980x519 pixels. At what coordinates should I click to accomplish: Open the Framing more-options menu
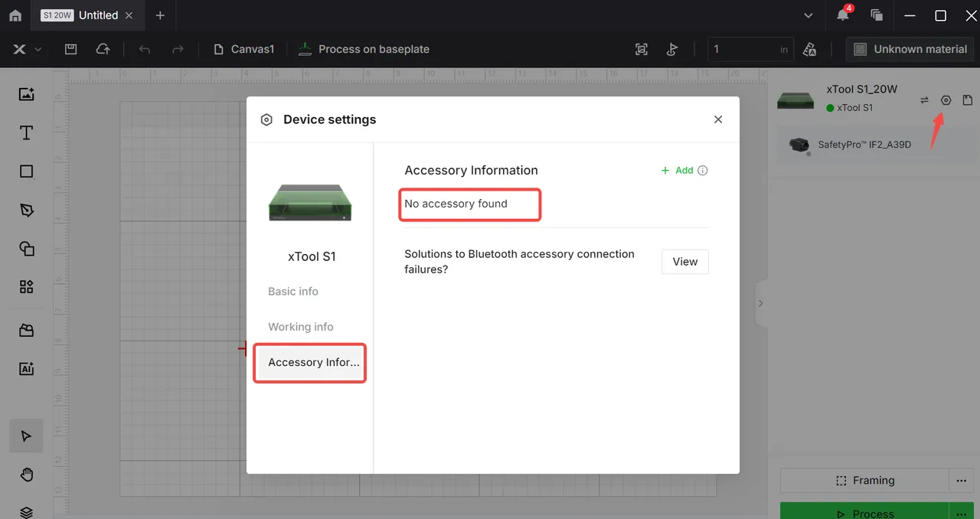[x=962, y=481]
